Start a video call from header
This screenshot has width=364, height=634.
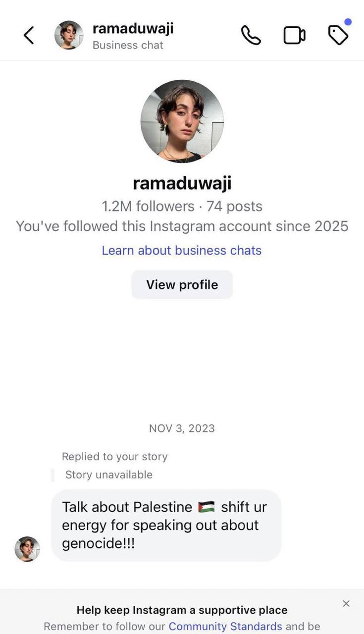point(294,35)
